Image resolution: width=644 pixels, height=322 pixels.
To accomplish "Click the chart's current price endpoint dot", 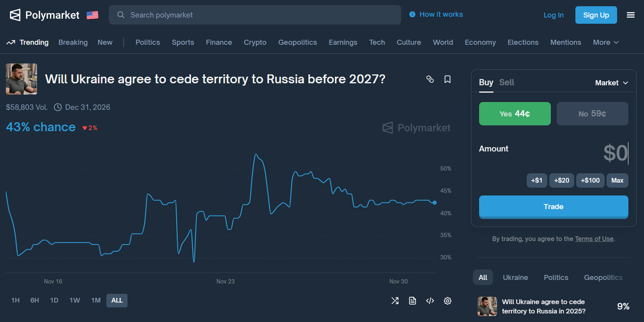I will [435, 202].
